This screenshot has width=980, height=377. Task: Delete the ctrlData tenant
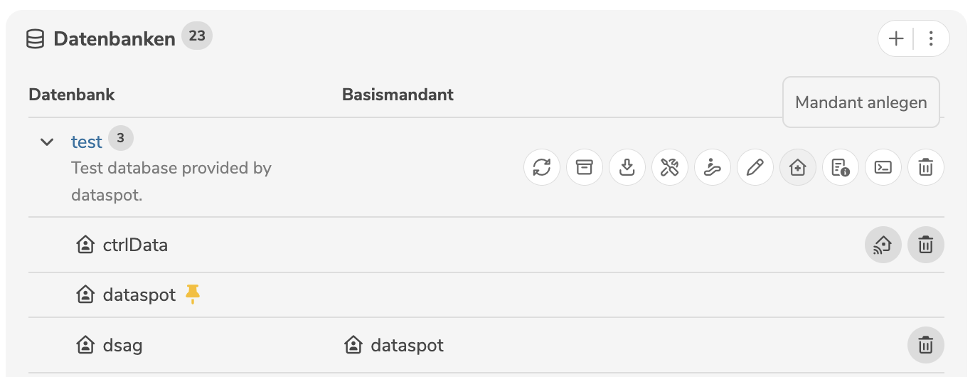pyautogui.click(x=926, y=245)
